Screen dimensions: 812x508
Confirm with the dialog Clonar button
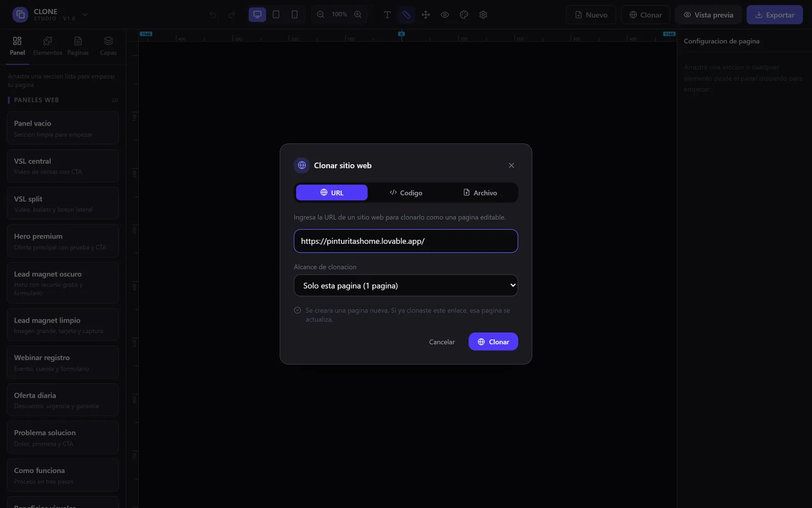click(493, 342)
